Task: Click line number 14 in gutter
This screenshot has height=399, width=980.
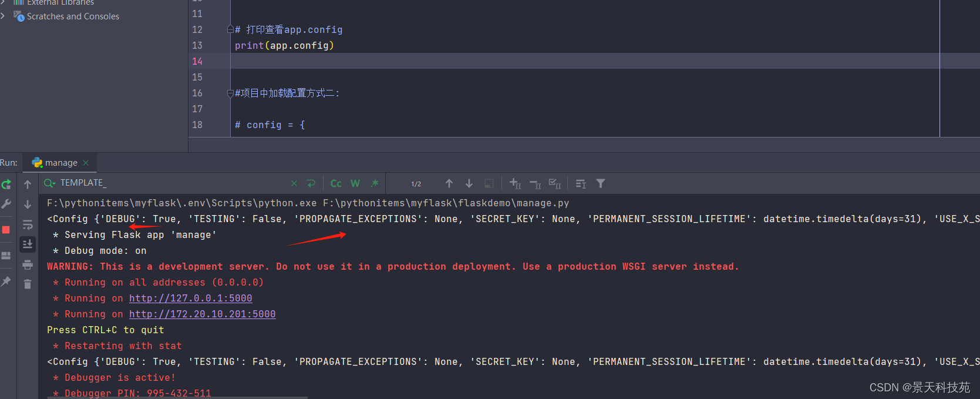Action: coord(197,61)
